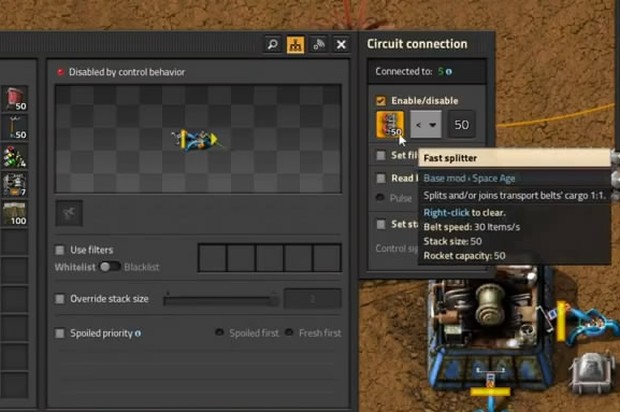Image resolution: width=620 pixels, height=412 pixels.
Task: Click the override stack size slider
Action: pos(221,300)
